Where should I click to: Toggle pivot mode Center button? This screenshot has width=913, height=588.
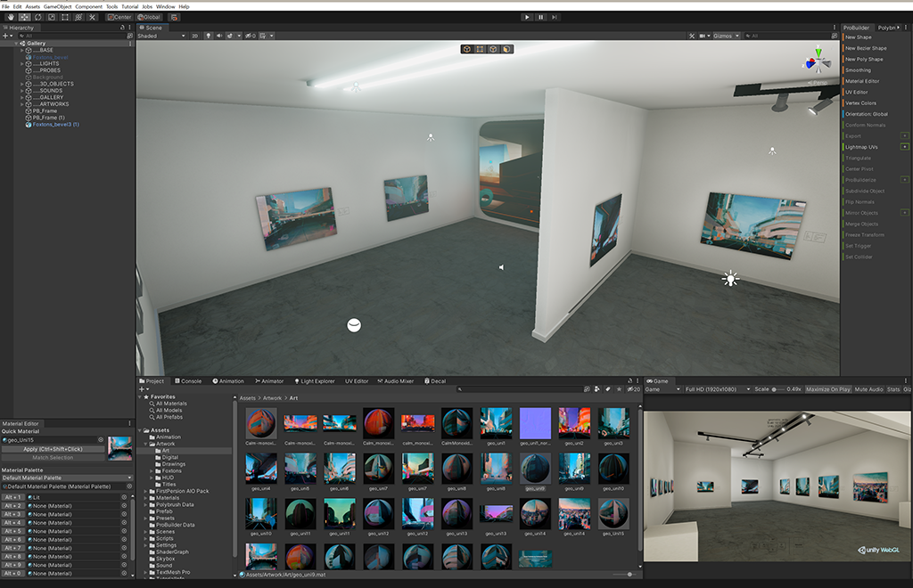point(119,18)
